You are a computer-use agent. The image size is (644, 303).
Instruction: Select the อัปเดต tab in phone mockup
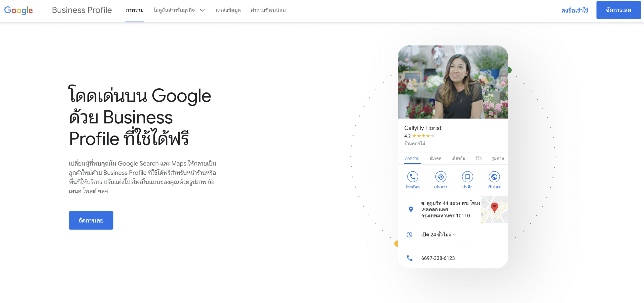(x=435, y=158)
